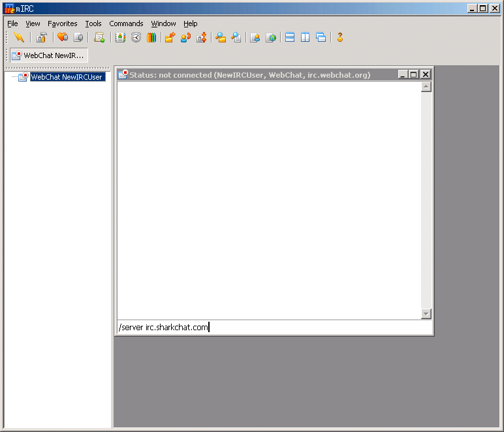The width and height of the screenshot is (504, 432).
Task: Click the DCC Send File folder icon
Action: click(170, 37)
